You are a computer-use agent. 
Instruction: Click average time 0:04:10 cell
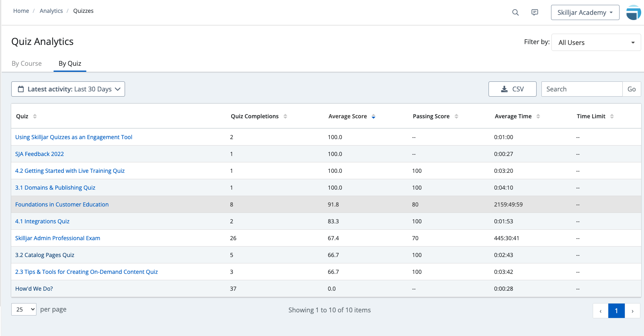(x=504, y=188)
